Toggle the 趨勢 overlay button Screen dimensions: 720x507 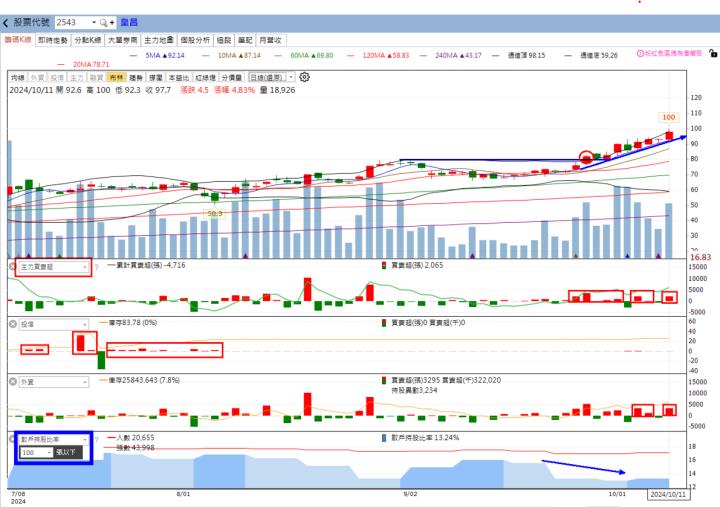pos(136,78)
